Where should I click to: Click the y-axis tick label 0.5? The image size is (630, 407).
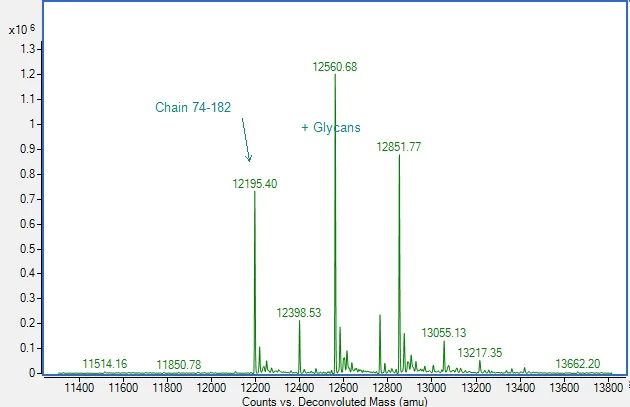(28, 249)
